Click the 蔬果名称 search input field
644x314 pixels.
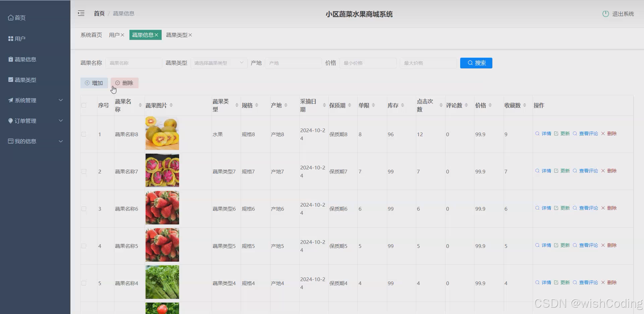coord(133,63)
